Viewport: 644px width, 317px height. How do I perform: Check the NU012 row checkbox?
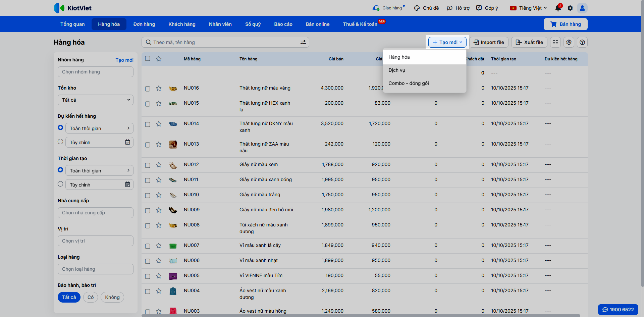(148, 165)
